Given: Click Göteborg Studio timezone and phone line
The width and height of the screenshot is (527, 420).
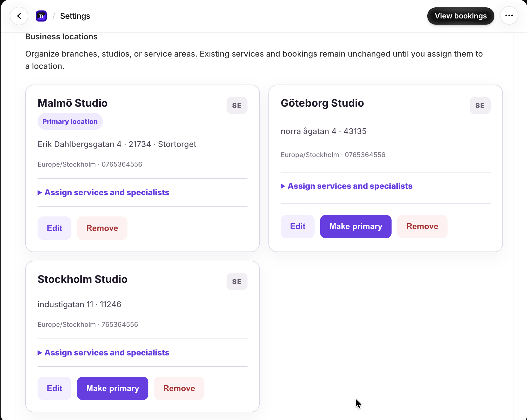Looking at the screenshot, I should point(333,155).
